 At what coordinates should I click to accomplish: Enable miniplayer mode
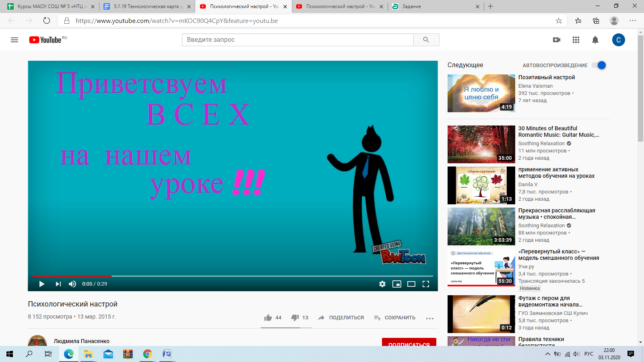pos(397,284)
